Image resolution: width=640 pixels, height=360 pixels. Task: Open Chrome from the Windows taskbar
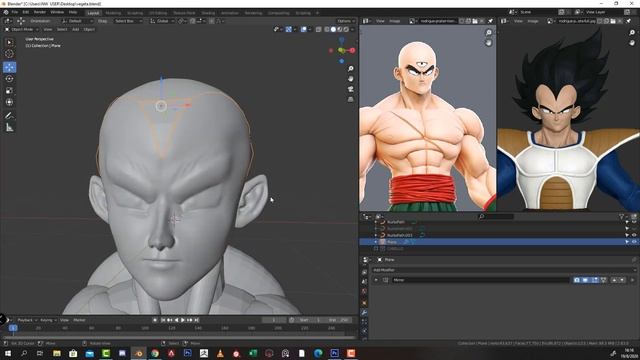point(155,353)
